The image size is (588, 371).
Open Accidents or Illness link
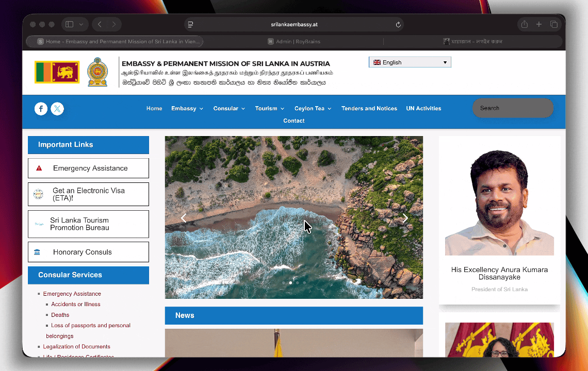pos(76,305)
